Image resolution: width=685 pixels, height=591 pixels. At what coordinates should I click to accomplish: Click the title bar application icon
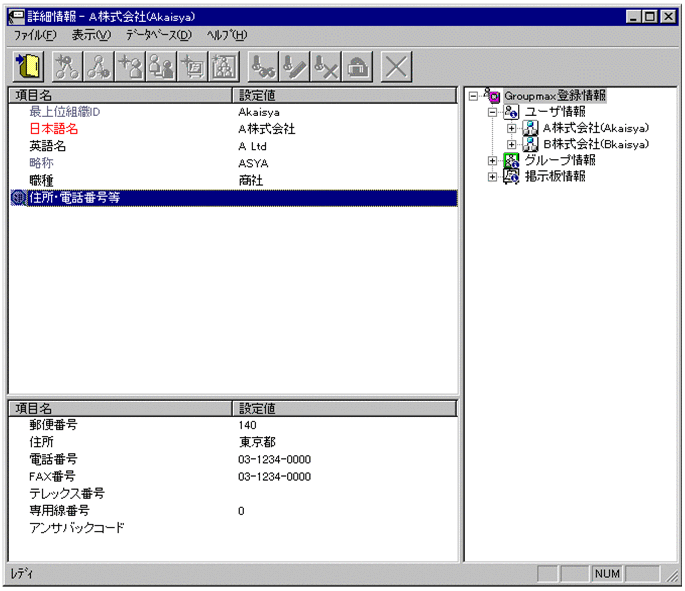tap(17, 17)
